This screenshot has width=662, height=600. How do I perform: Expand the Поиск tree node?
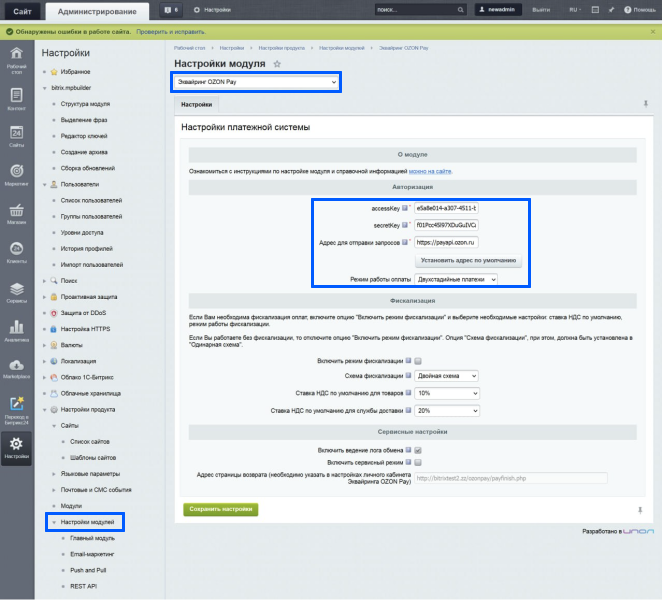(44, 281)
